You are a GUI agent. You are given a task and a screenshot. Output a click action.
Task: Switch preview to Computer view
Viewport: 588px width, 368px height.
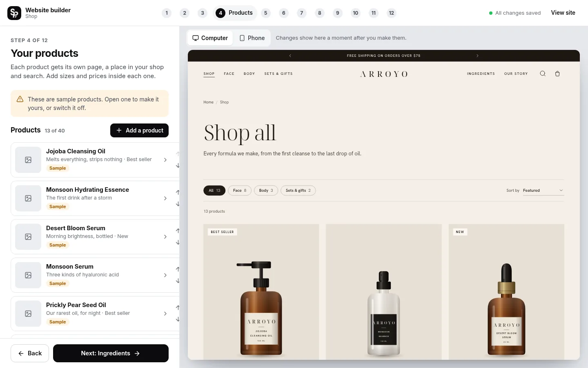pos(210,38)
